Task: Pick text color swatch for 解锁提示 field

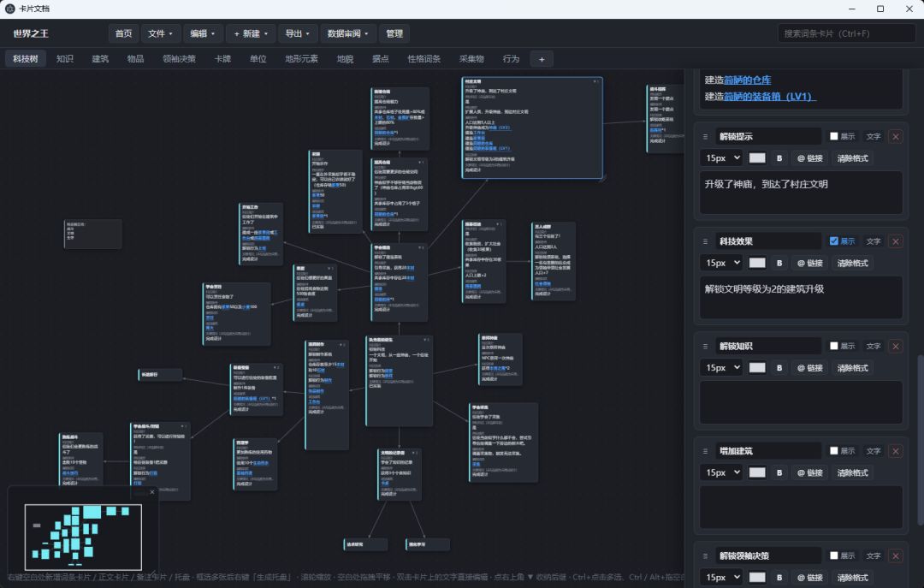Action: pyautogui.click(x=757, y=158)
